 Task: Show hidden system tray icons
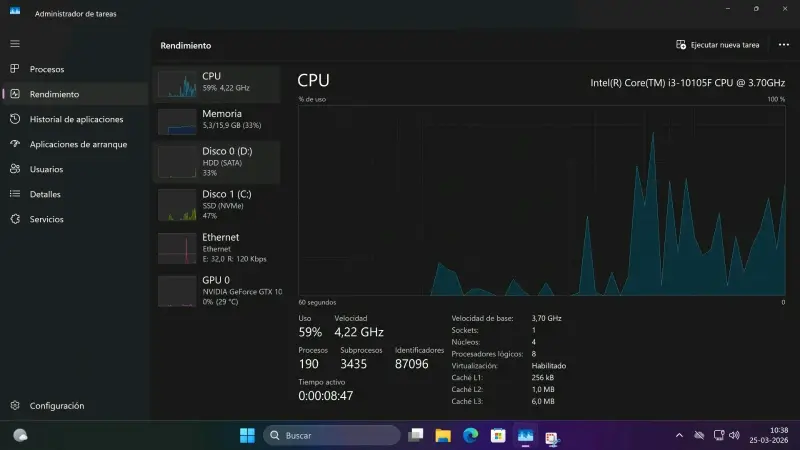pyautogui.click(x=679, y=435)
